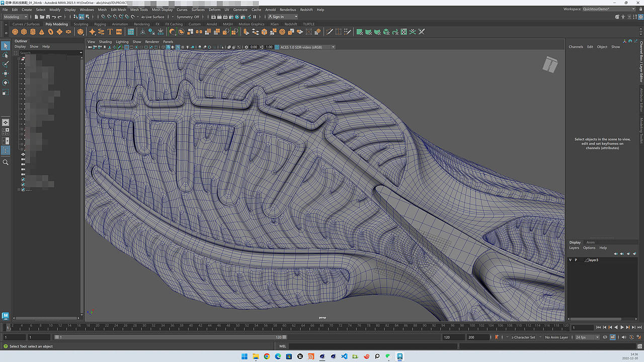Toggle layer3 visibility V box
644x362 pixels.
(x=570, y=260)
